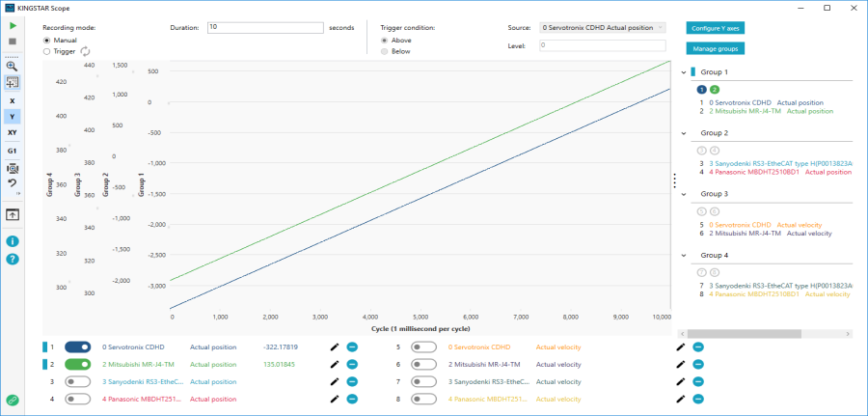Click the undo zoom arrow icon
Viewport: 868px width, 416px height.
point(12,182)
